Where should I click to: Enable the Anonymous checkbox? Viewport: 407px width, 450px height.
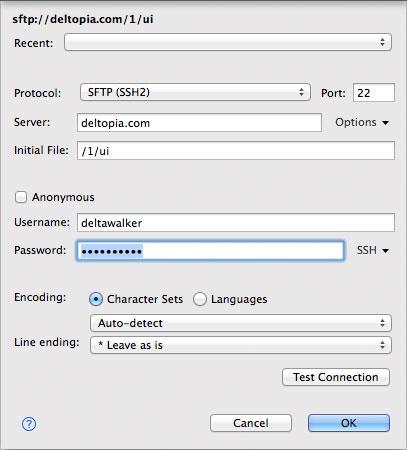21,197
